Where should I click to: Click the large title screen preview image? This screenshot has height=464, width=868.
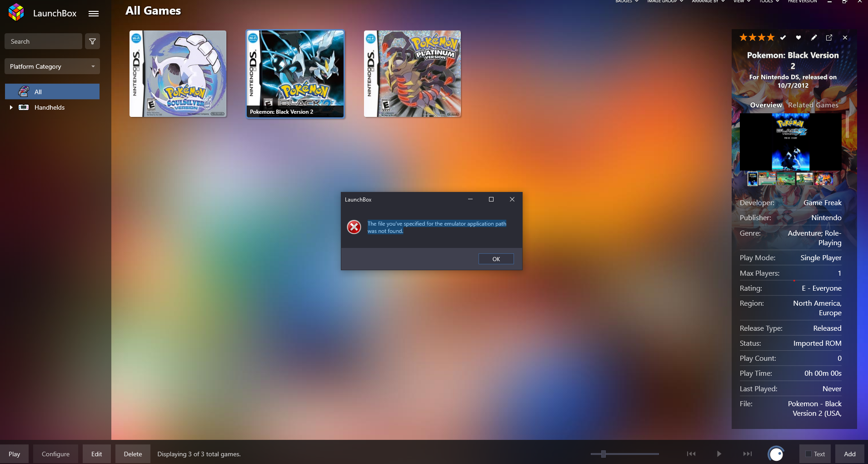point(790,142)
